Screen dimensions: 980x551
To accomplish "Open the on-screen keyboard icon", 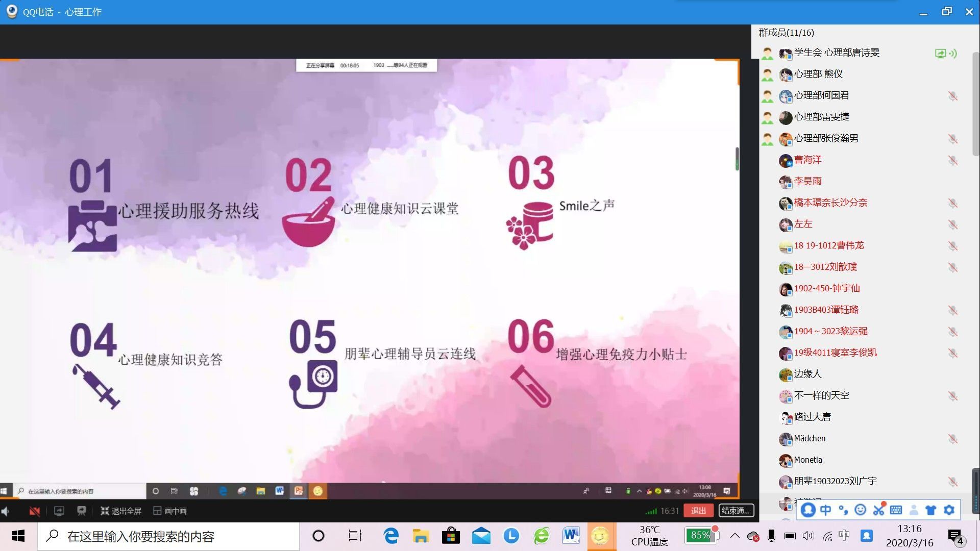I will (896, 510).
